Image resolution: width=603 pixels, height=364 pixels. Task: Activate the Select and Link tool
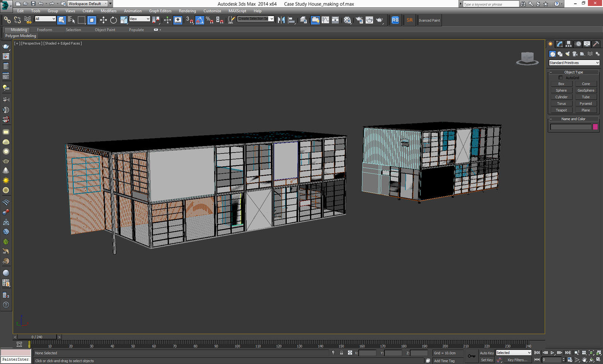click(7, 20)
